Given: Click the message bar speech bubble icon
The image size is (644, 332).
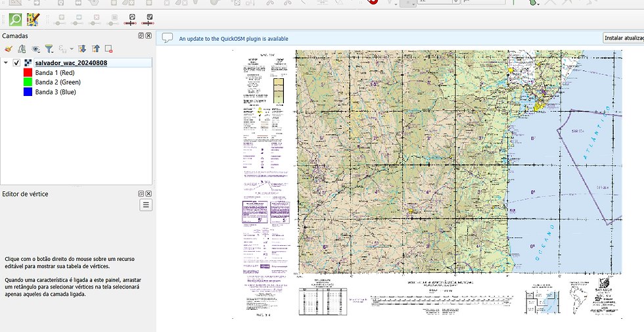Looking at the screenshot, I should (167, 38).
